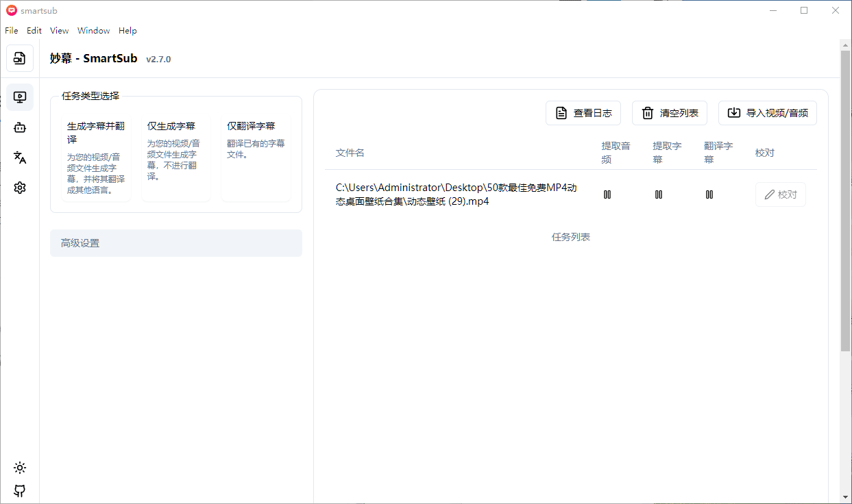
Task: Click the vertical scrollbar on the right
Action: [846, 205]
